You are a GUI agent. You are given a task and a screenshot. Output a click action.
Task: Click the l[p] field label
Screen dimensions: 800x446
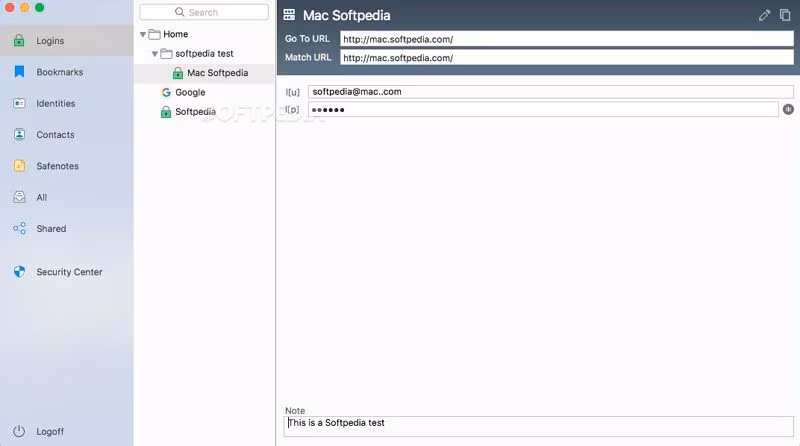(x=292, y=110)
